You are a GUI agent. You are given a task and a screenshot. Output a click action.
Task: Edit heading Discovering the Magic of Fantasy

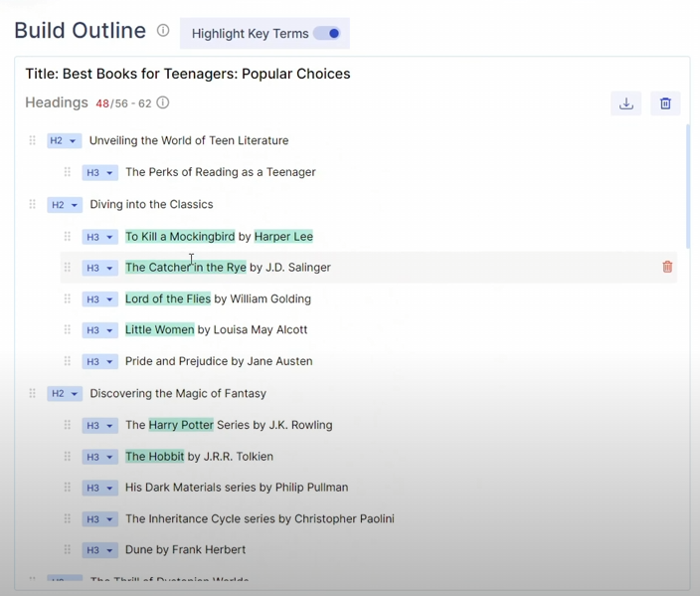(178, 393)
